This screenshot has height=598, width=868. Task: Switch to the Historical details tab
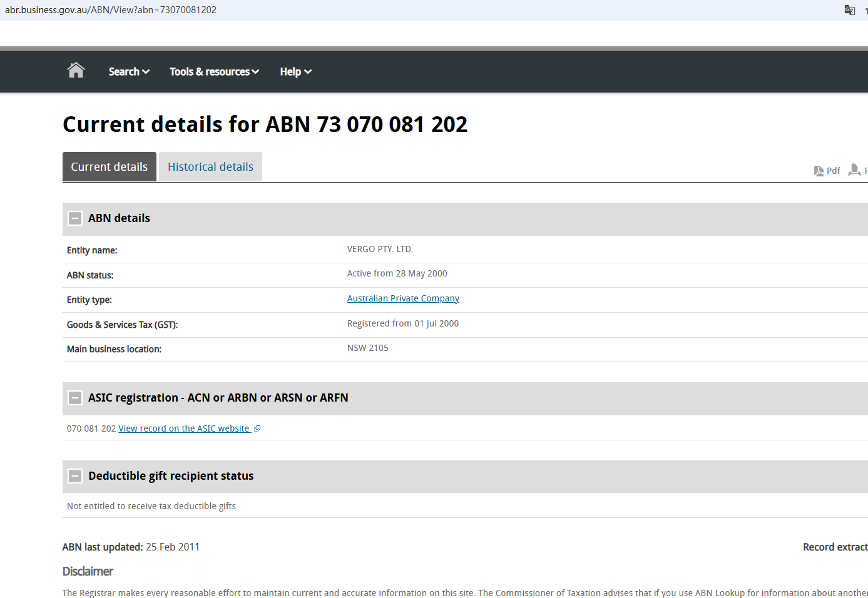click(210, 167)
